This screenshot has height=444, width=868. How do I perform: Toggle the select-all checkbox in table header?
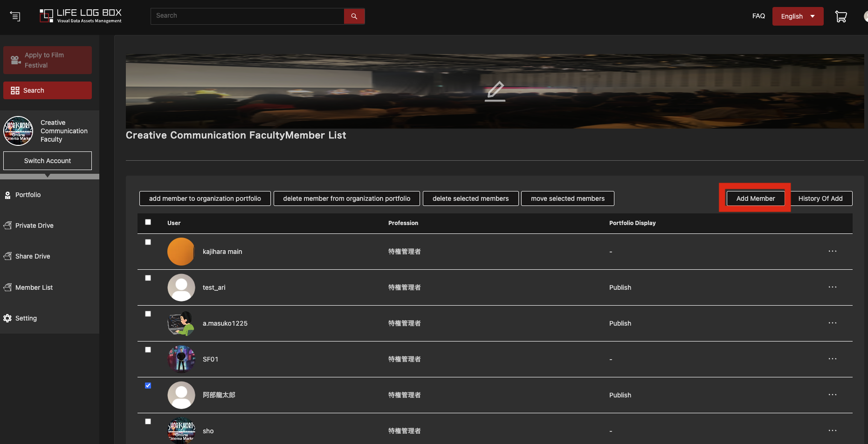(148, 222)
